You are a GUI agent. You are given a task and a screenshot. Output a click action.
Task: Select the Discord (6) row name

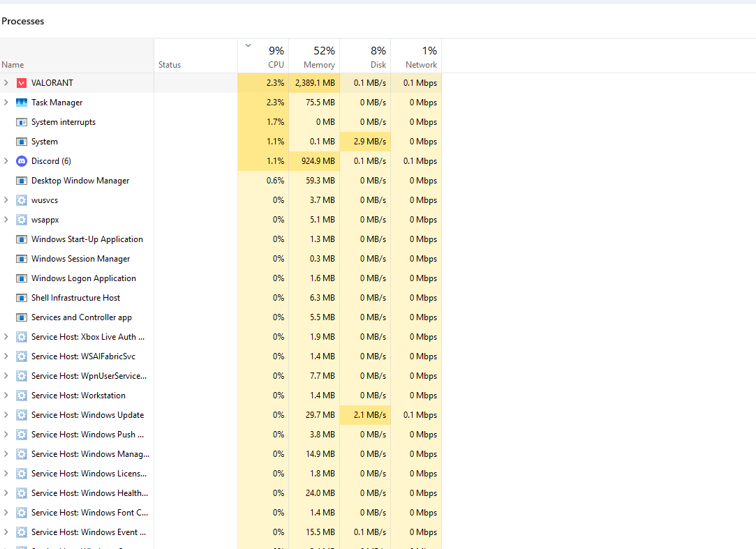pyautogui.click(x=51, y=161)
